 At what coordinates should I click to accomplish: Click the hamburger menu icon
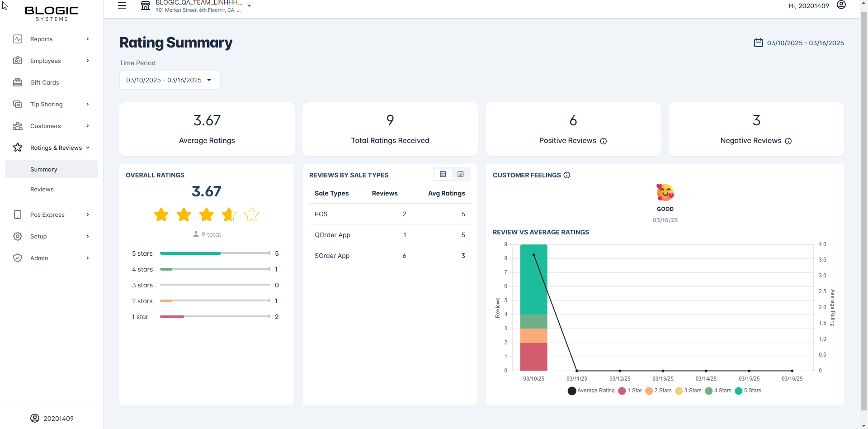coord(122,6)
